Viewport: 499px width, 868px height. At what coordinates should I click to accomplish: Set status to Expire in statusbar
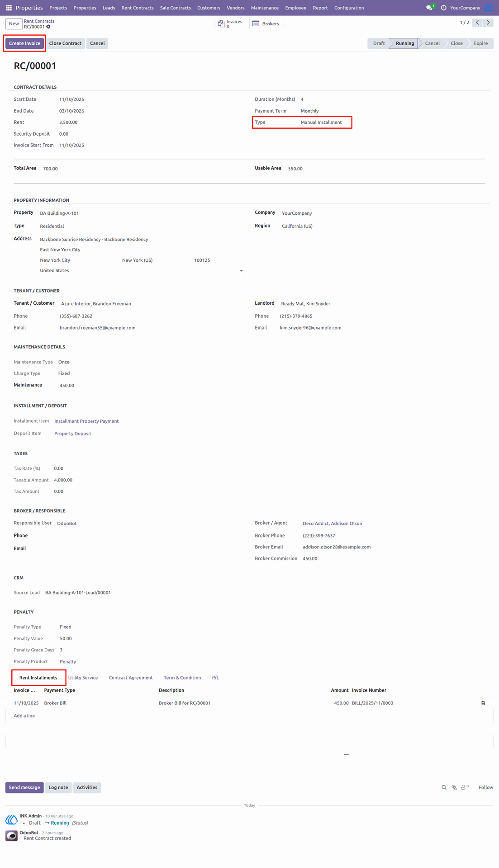click(480, 43)
